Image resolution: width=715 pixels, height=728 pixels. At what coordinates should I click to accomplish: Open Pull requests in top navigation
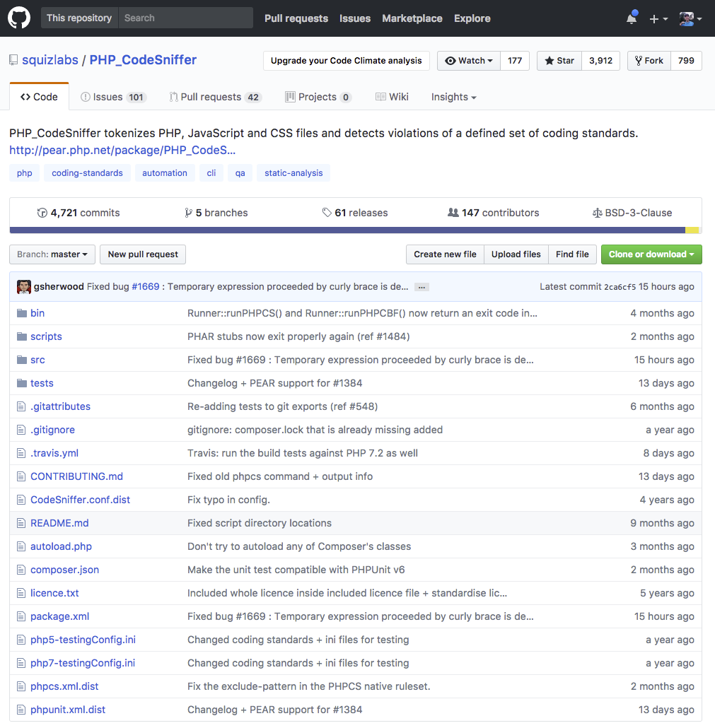[x=296, y=18]
